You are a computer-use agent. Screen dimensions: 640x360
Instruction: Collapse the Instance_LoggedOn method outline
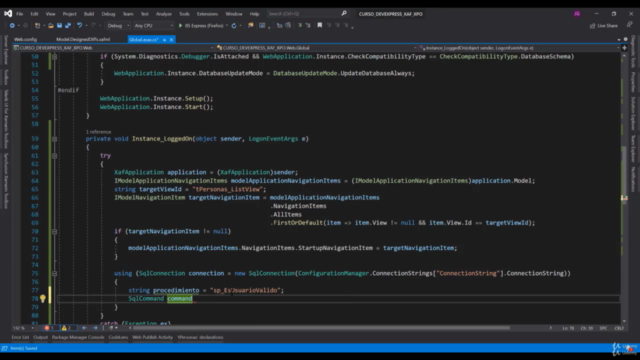click(x=54, y=139)
